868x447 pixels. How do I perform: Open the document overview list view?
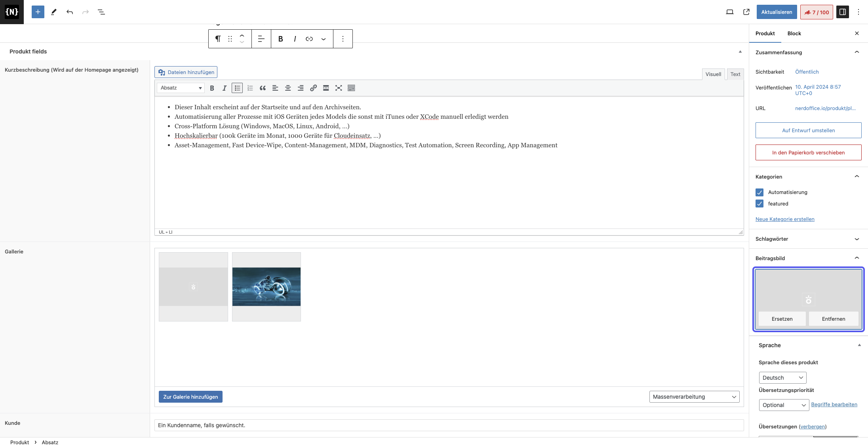coord(101,12)
